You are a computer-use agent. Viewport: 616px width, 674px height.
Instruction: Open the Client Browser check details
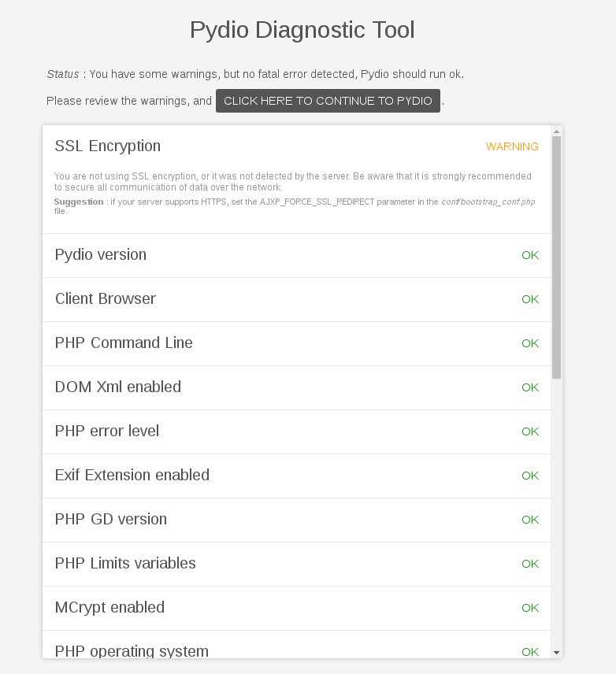click(296, 300)
